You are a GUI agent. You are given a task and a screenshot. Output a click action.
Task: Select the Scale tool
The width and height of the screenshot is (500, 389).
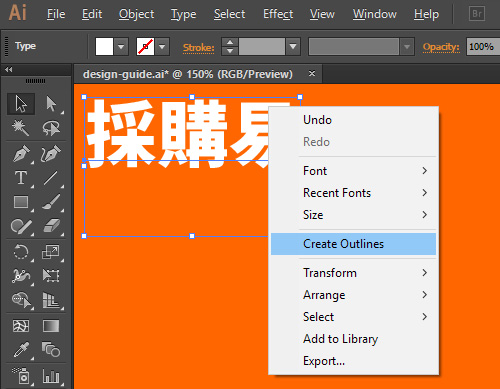pos(51,252)
